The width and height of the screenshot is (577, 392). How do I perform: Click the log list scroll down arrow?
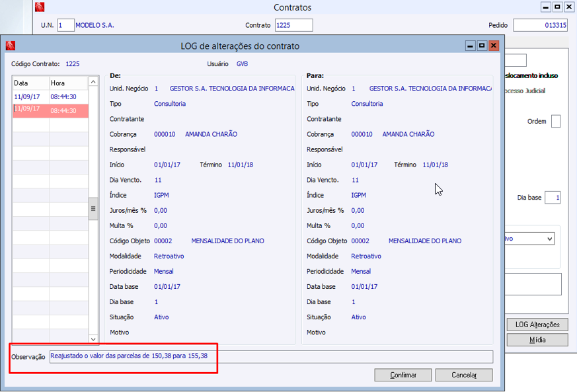pos(93,339)
